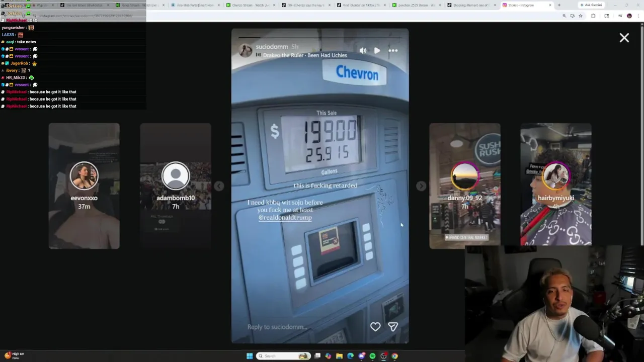
Task: Open the Drakeo the Ruler music label
Action: [305, 55]
